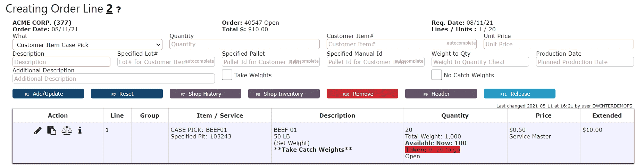Click the copy line icon in Action column

pyautogui.click(x=52, y=130)
